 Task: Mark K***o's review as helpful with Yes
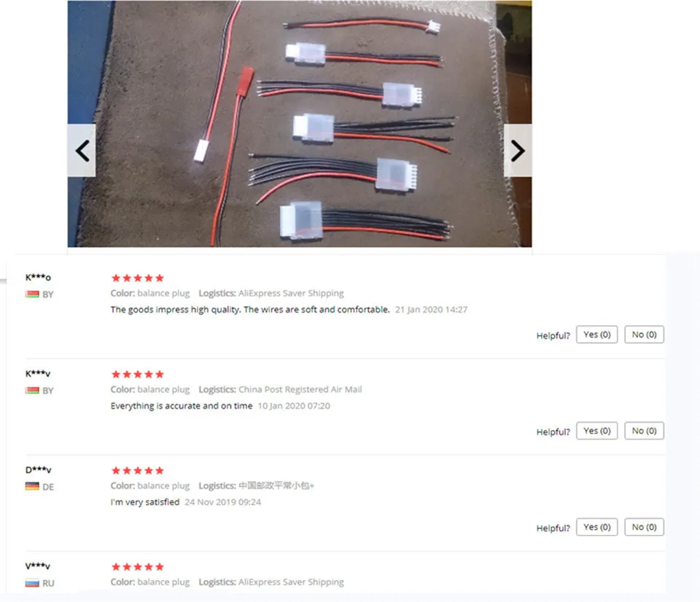pos(597,335)
